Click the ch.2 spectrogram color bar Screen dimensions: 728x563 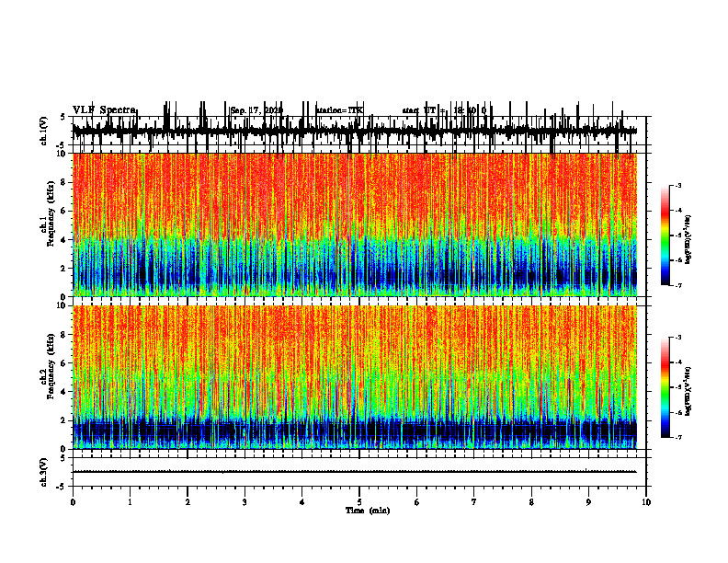click(x=665, y=387)
